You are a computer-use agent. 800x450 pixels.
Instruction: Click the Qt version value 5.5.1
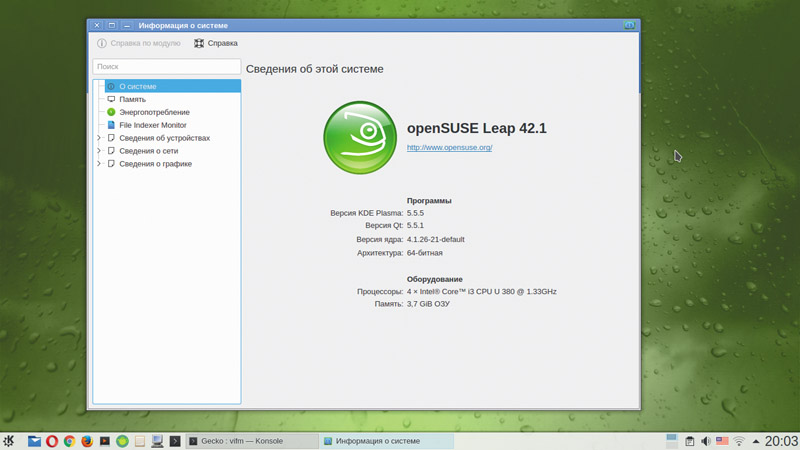[415, 226]
